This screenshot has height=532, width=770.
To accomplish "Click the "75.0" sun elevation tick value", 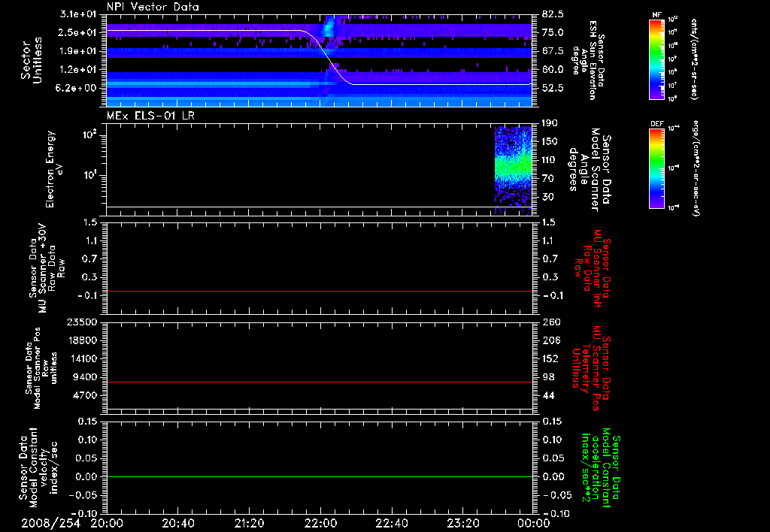I will pos(553,32).
